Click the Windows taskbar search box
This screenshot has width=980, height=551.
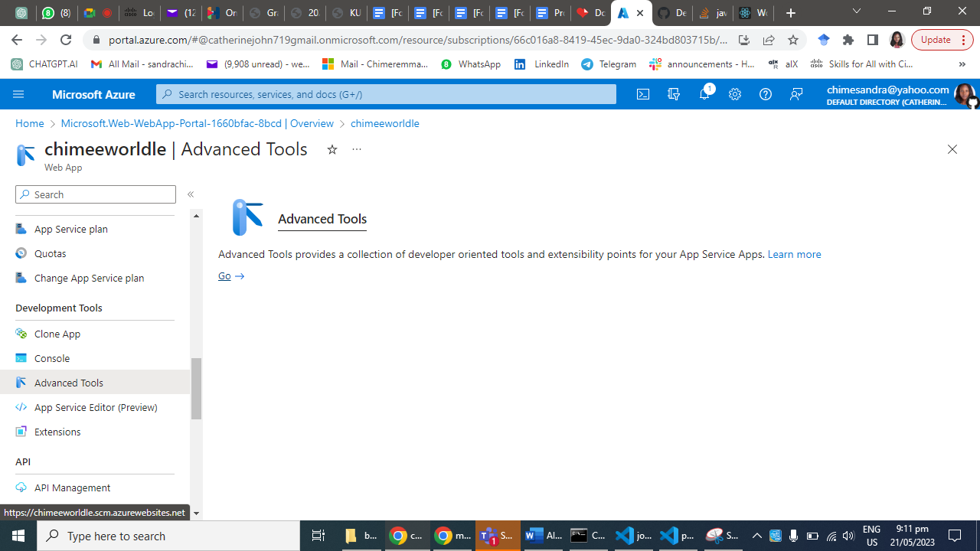pos(168,536)
